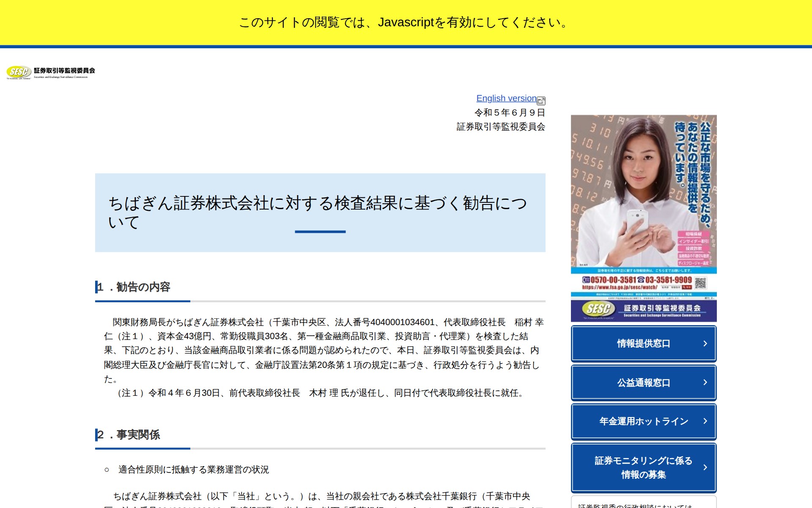This screenshot has height=508, width=812.
Task: Switch to the English version link
Action: pos(506,98)
